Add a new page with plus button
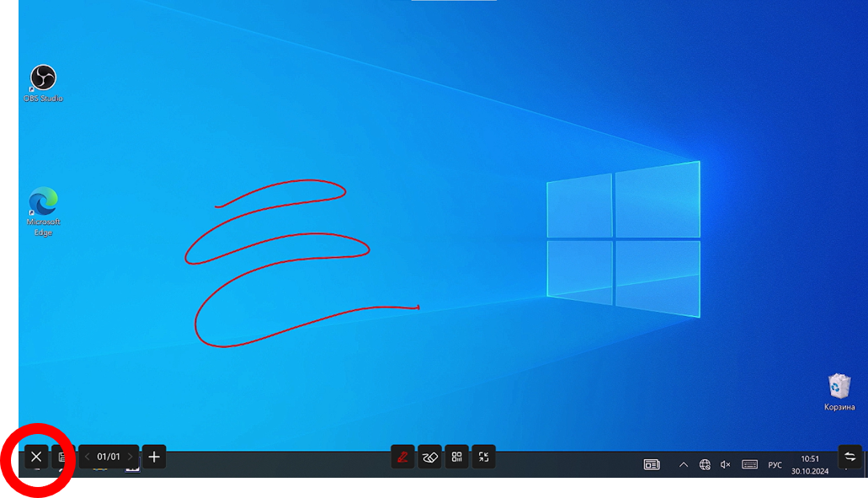Screen dimensions: 868x498 pos(154,457)
